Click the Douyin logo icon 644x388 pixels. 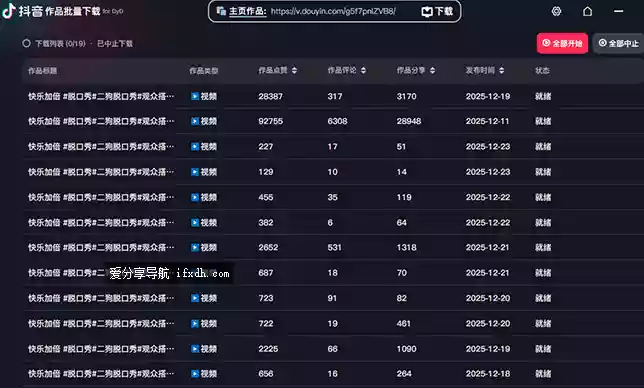(8, 11)
